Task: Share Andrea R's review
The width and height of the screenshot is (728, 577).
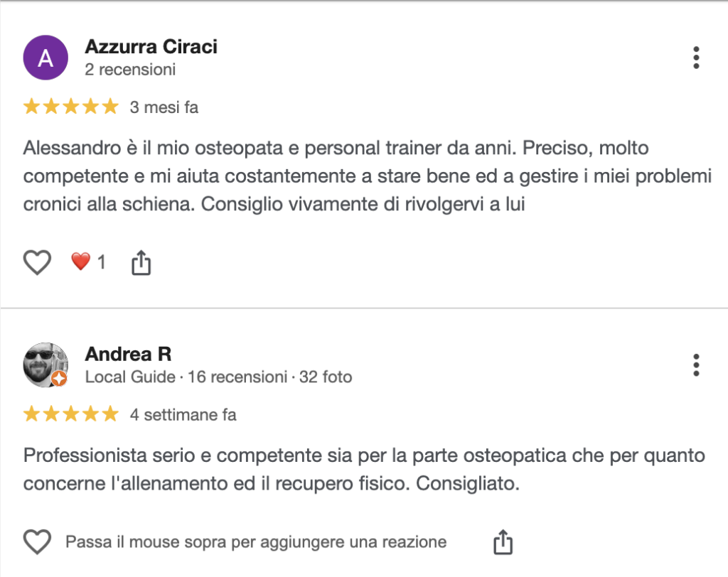Action: [503, 542]
